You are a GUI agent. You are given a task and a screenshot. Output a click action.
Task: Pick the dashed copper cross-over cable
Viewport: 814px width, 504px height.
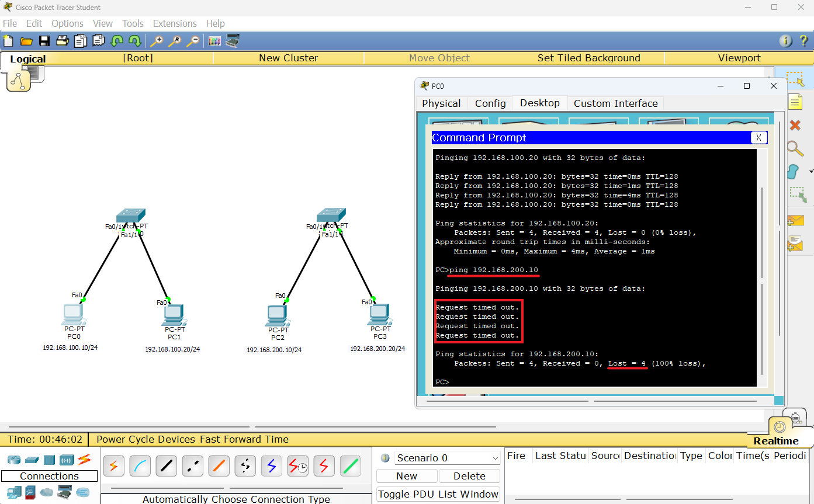tap(192, 466)
